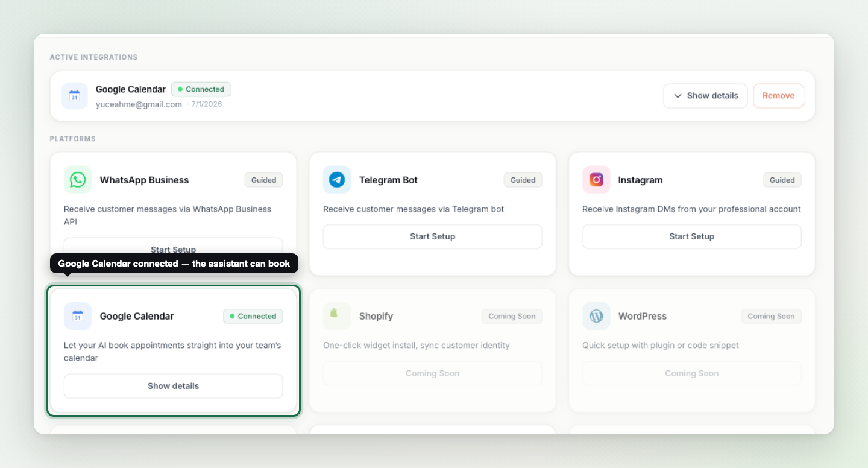Click the Connected badge on Google Calendar card
The height and width of the screenshot is (468, 868).
tap(253, 316)
